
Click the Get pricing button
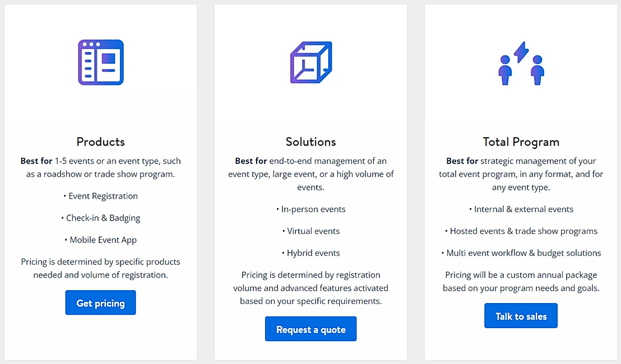pyautogui.click(x=100, y=302)
